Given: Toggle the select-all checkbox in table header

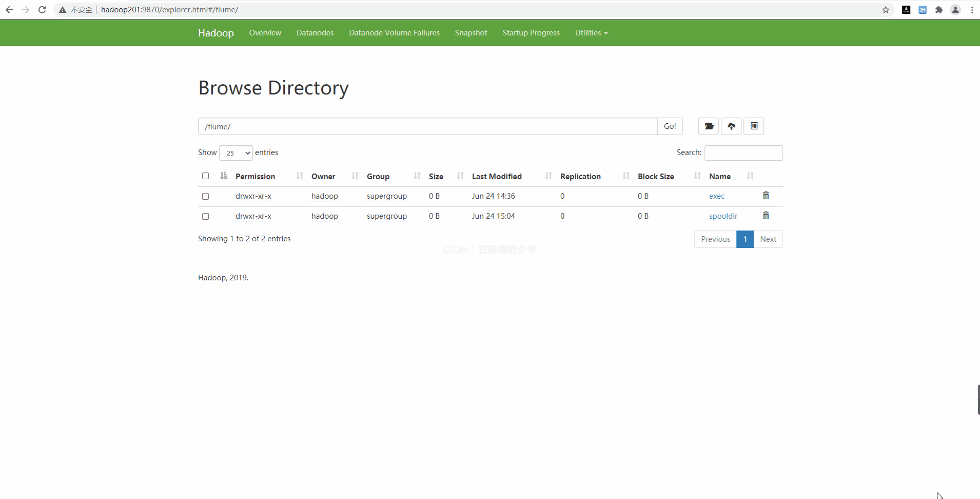Looking at the screenshot, I should point(205,176).
